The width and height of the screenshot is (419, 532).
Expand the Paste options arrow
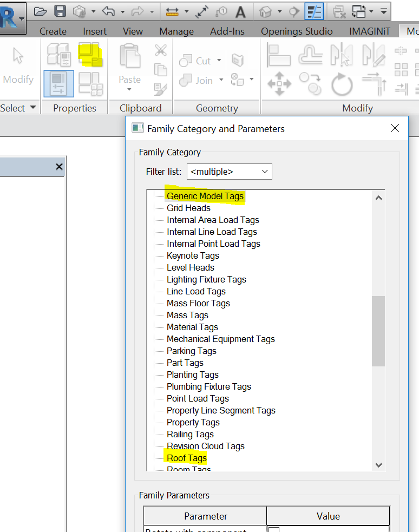pos(129,90)
